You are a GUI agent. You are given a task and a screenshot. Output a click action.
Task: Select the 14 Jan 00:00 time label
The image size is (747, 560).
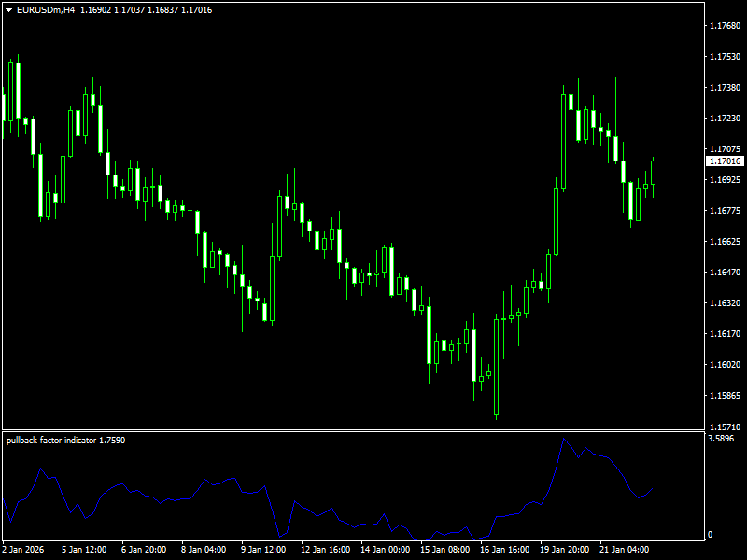pos(386,550)
